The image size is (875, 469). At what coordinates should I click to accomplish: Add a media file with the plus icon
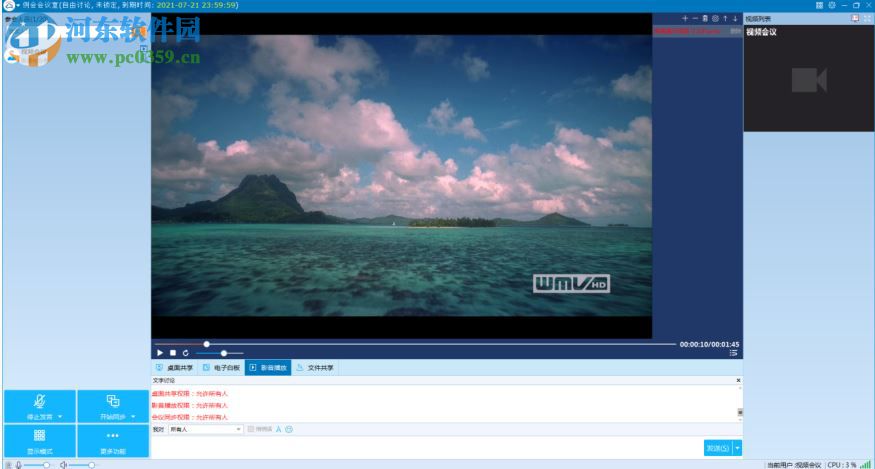[x=685, y=18]
